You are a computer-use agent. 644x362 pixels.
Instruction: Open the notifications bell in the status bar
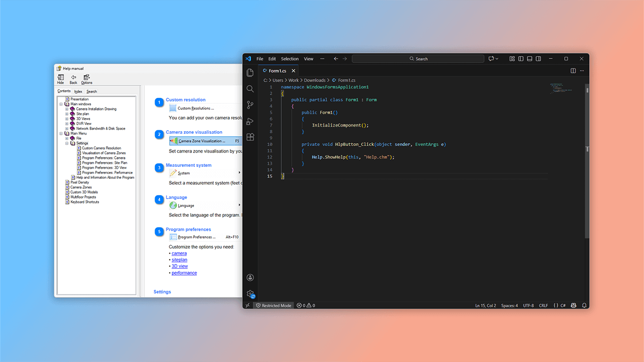click(585, 306)
